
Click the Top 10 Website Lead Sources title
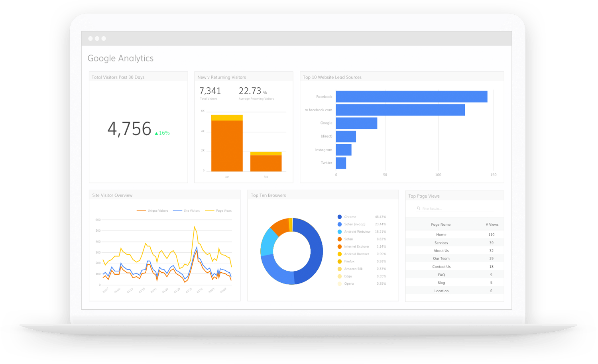point(332,77)
